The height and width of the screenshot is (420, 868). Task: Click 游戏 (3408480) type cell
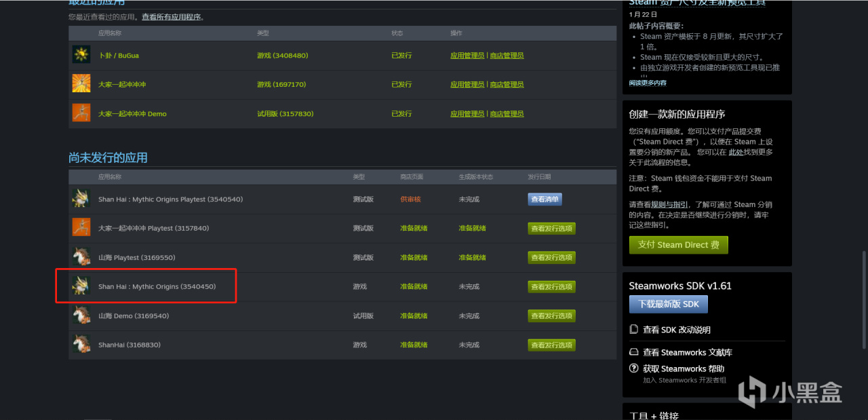[282, 56]
